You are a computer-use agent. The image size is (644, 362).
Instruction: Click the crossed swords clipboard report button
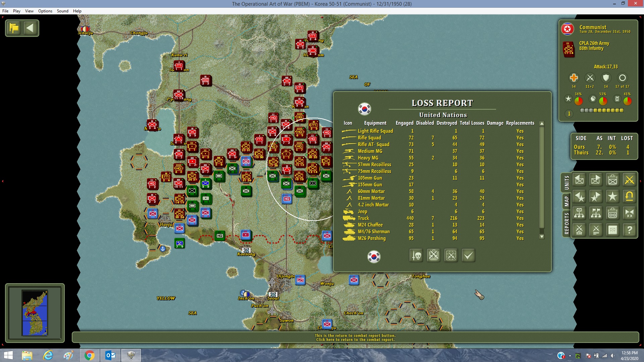[x=434, y=255]
